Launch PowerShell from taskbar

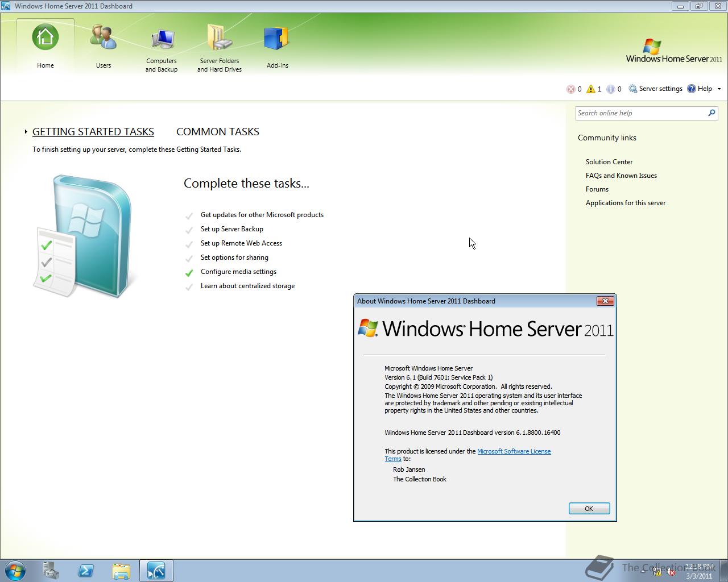coord(86,570)
